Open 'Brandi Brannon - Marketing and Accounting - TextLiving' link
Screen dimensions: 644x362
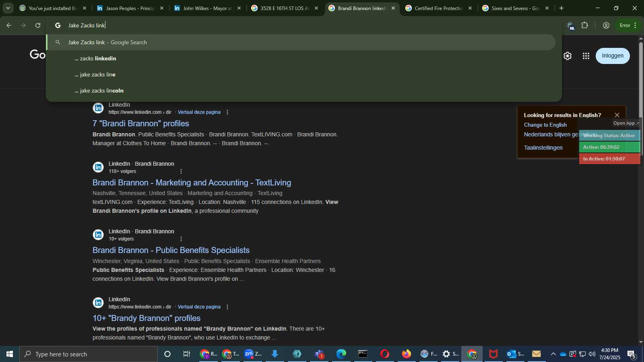[x=192, y=183]
